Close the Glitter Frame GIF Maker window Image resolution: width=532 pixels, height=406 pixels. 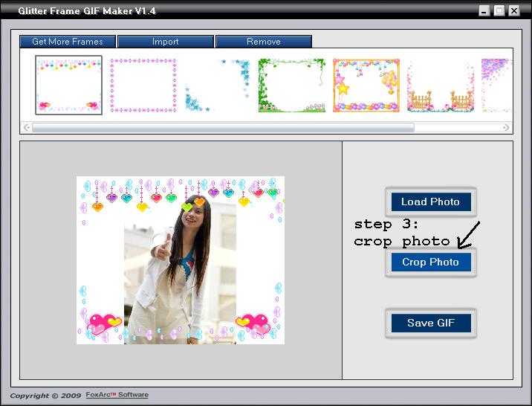(x=514, y=10)
